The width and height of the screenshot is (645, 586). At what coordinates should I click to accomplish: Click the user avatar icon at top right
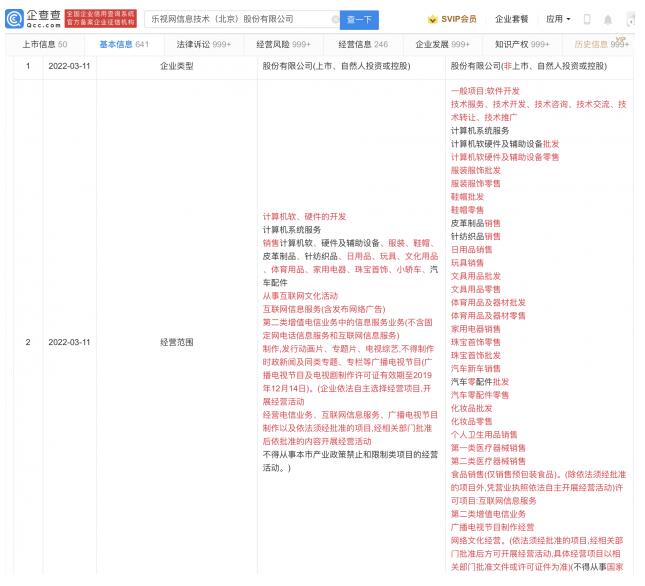click(631, 19)
